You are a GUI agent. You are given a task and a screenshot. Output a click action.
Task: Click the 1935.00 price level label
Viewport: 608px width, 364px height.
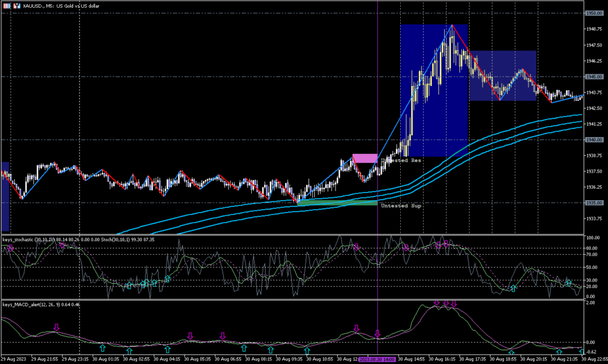(x=594, y=203)
